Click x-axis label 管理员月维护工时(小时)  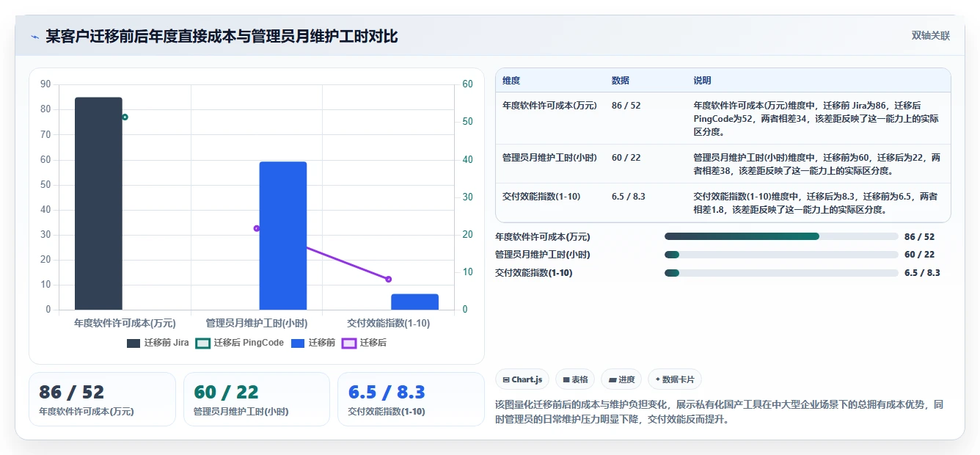pyautogui.click(x=256, y=323)
